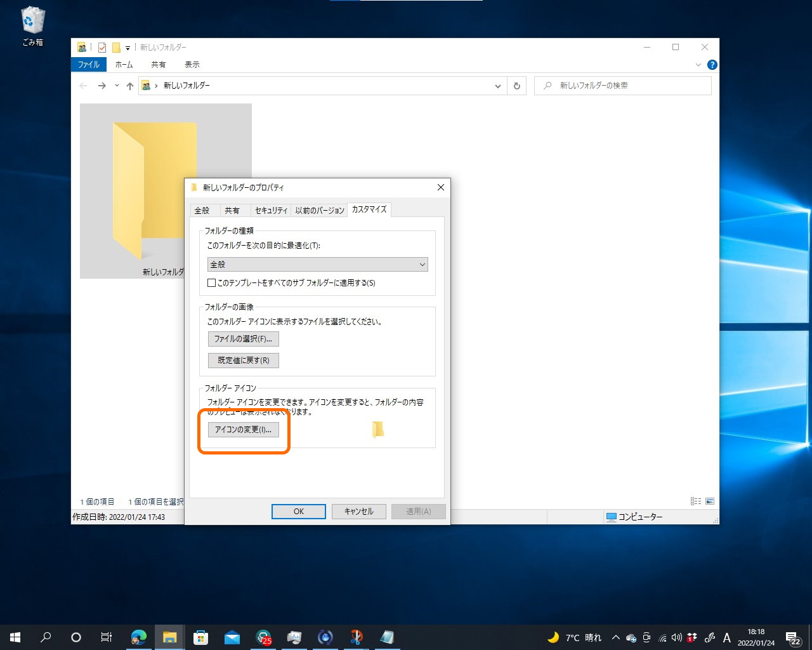Open the volume control in the system tray
The image size is (812, 650).
[x=676, y=637]
